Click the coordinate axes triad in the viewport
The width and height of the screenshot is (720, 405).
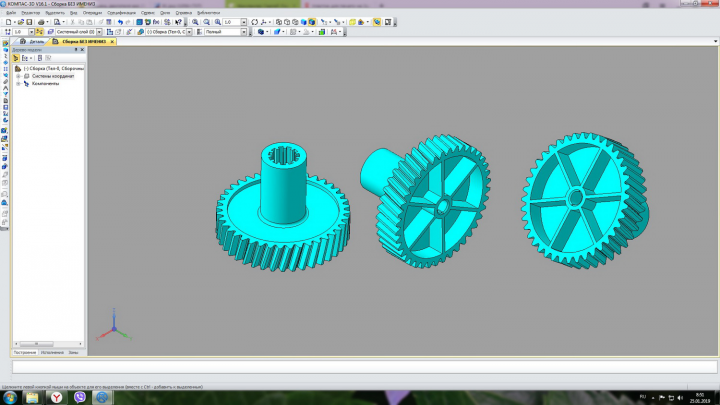pyautogui.click(x=114, y=326)
